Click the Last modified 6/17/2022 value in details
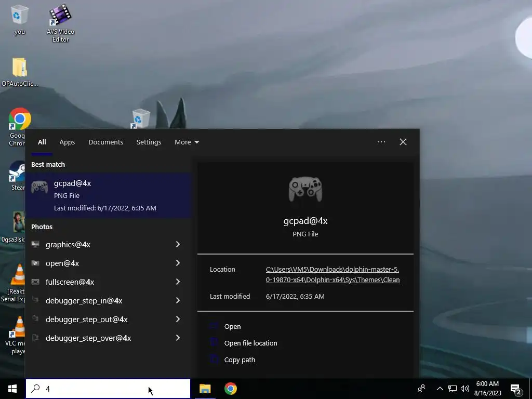This screenshot has height=399, width=532. click(x=295, y=296)
